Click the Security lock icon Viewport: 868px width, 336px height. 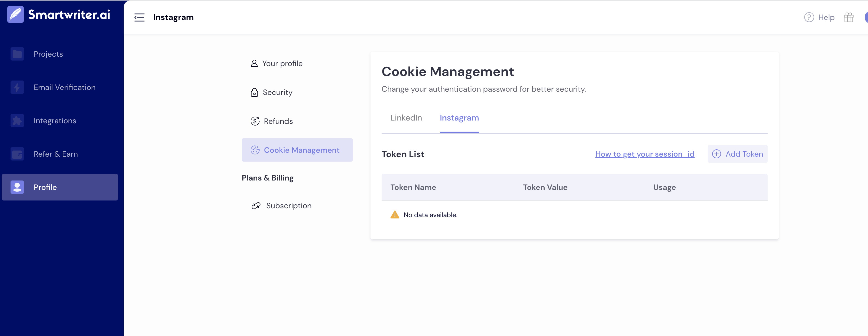pyautogui.click(x=255, y=92)
